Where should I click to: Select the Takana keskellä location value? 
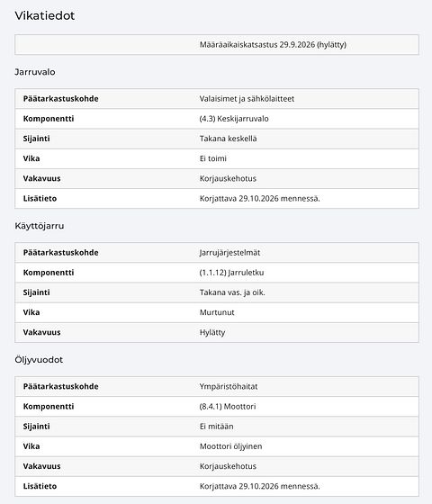tap(228, 139)
